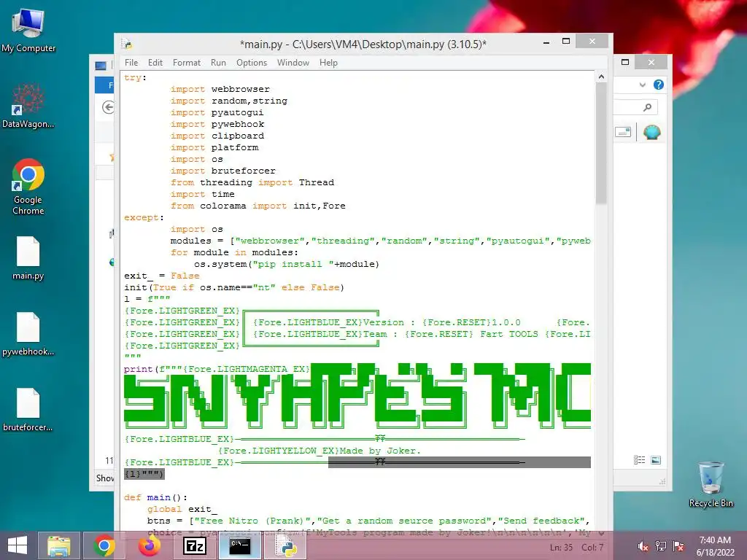Open the blue File tab in background window
This screenshot has height=560, width=747.
click(105, 85)
